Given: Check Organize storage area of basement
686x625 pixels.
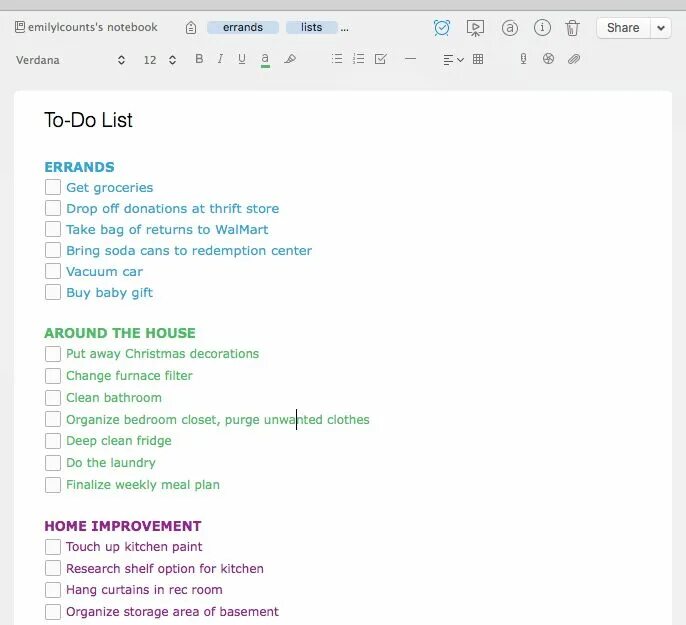Looking at the screenshot, I should click(x=53, y=611).
